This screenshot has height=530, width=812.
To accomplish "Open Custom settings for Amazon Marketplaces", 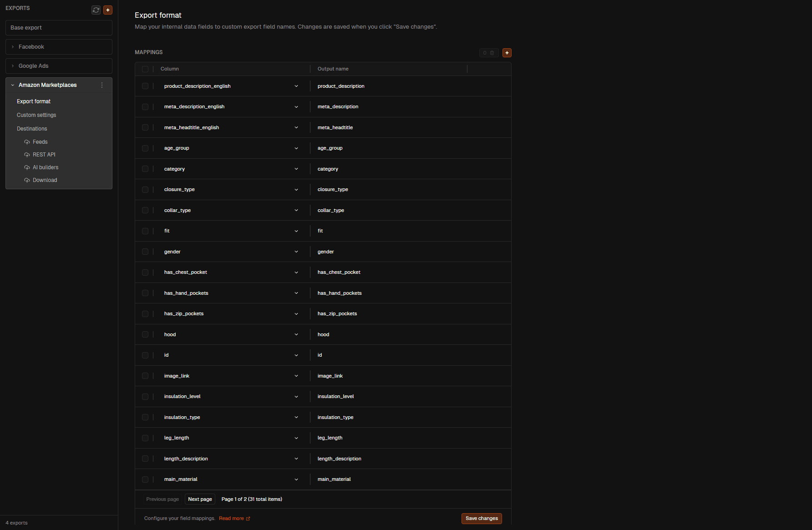I will pyautogui.click(x=36, y=115).
